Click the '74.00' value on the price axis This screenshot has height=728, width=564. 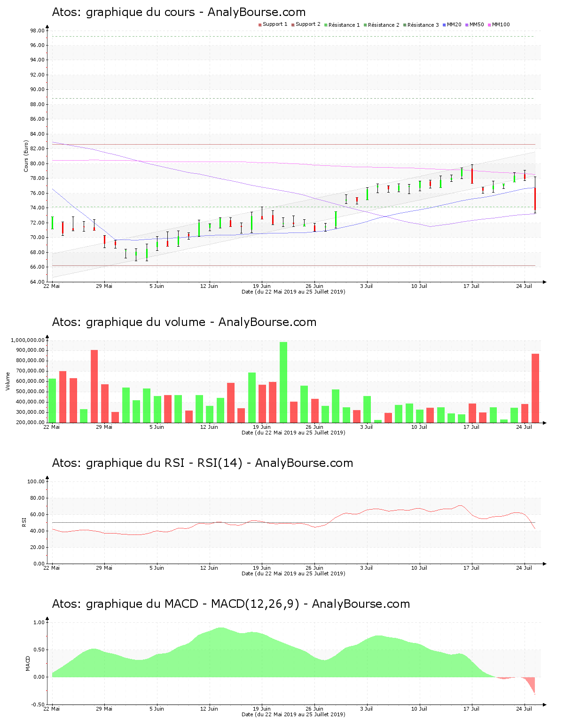point(37,208)
